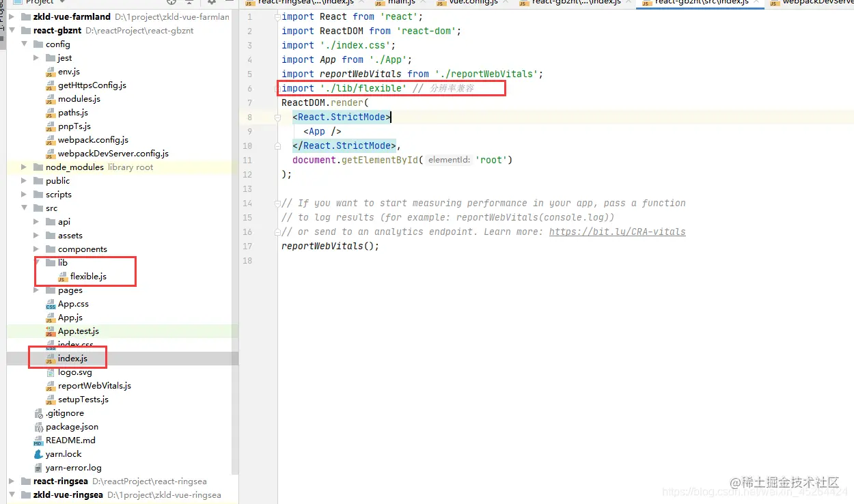Click the file icon beside .gitignore
Viewport: 854px width, 504px height.
(x=38, y=413)
